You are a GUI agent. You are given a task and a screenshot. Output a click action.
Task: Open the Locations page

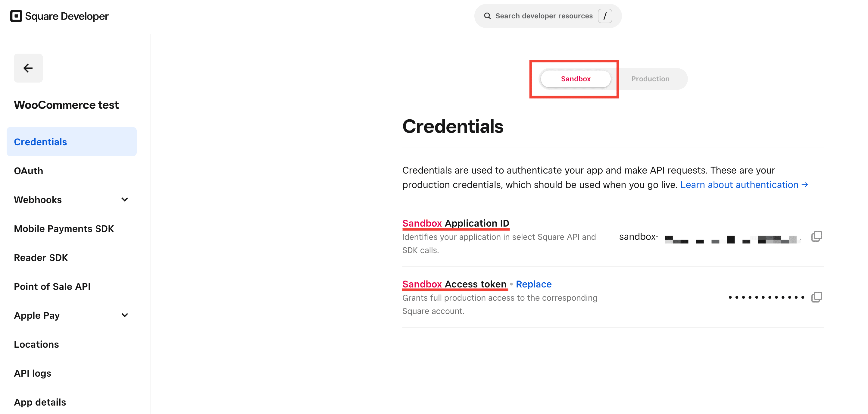36,344
